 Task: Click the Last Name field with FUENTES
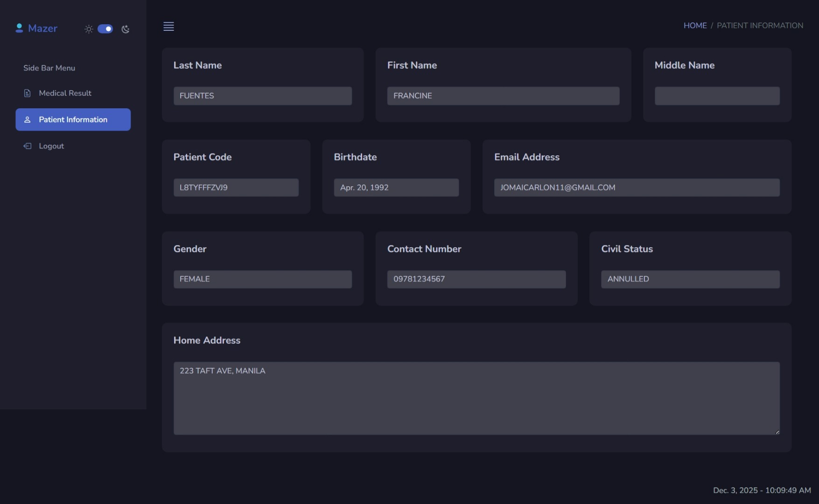coord(262,96)
